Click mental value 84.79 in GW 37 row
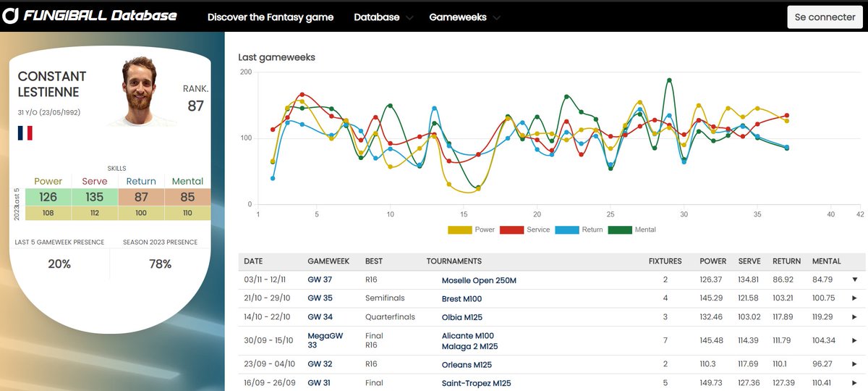868x391 pixels. click(822, 279)
